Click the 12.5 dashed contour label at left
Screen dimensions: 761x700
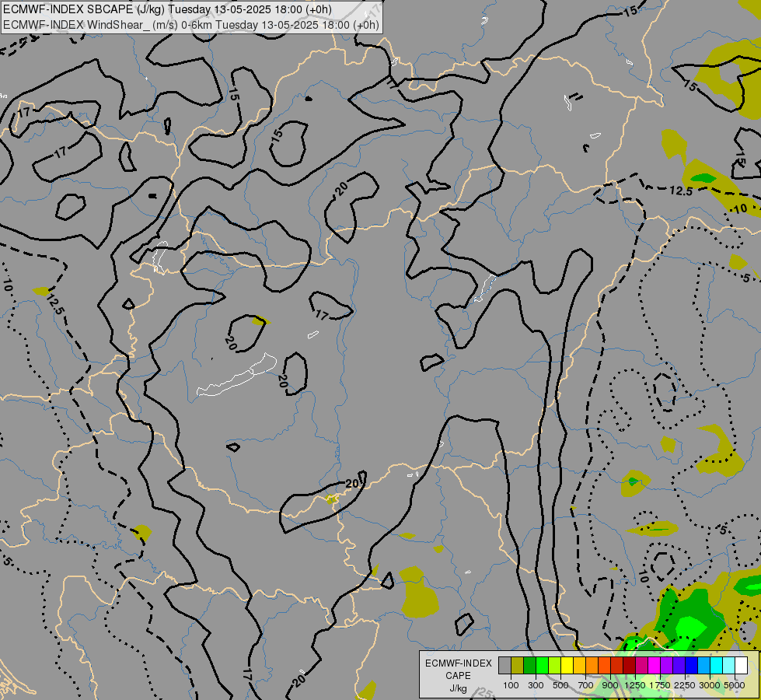tap(55, 305)
